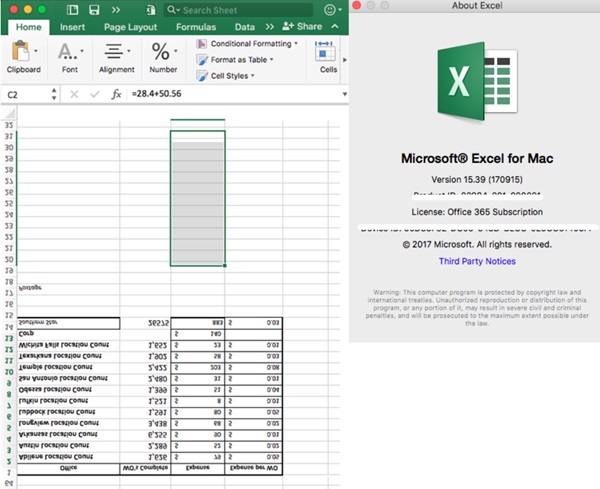The width and height of the screenshot is (600, 489).
Task: Select the Austin Location Count cell
Action: tap(68, 446)
